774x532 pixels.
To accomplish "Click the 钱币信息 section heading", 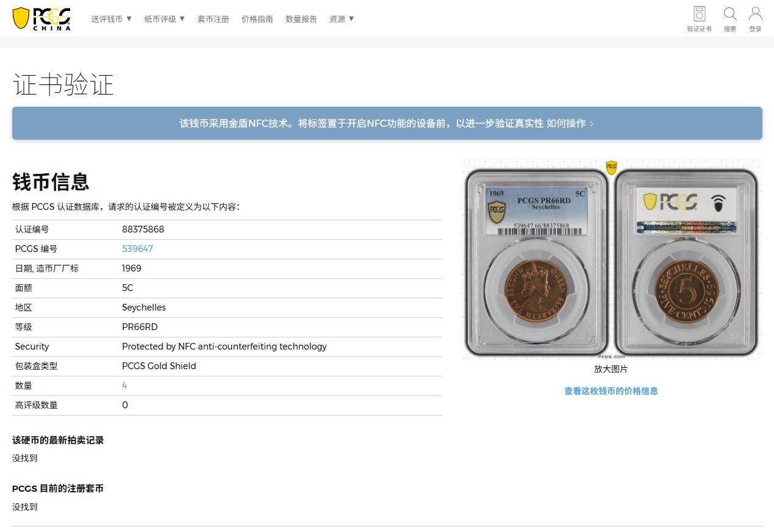I will (51, 182).
